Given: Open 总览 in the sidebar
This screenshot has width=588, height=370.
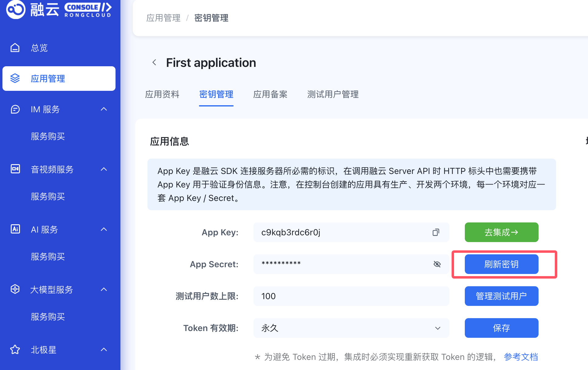Looking at the screenshot, I should [x=39, y=48].
